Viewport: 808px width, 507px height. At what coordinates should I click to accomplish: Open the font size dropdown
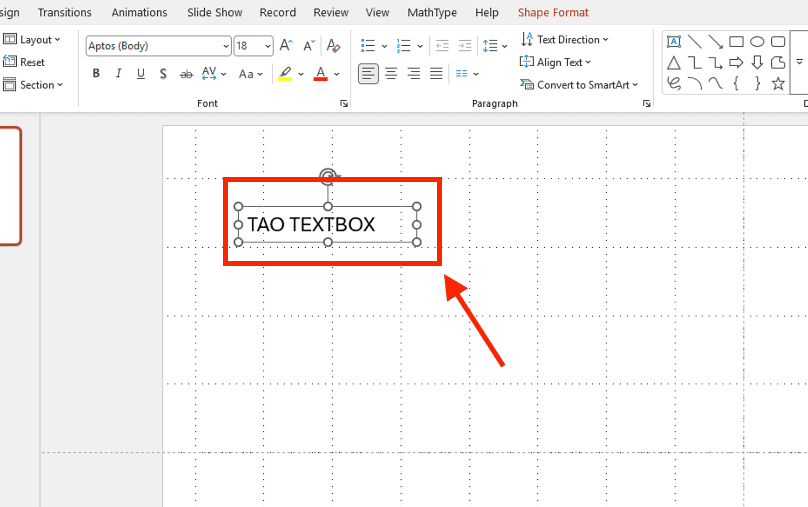pyautogui.click(x=267, y=46)
